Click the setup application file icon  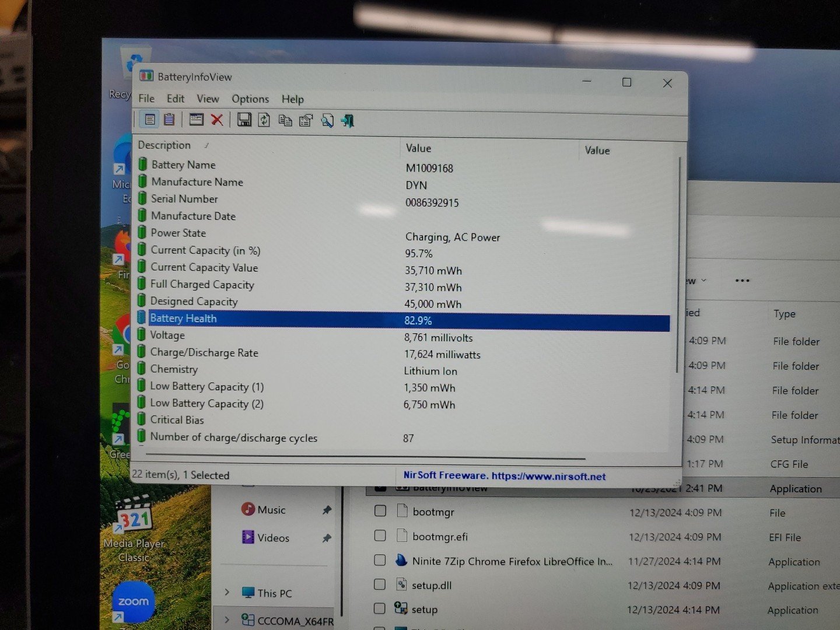[x=401, y=608]
